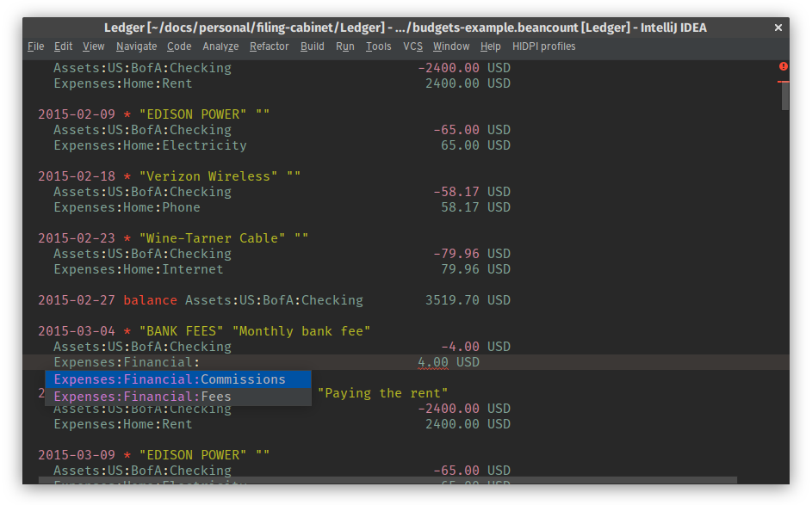Click the "Verizon Wireless" payee string

click(208, 176)
